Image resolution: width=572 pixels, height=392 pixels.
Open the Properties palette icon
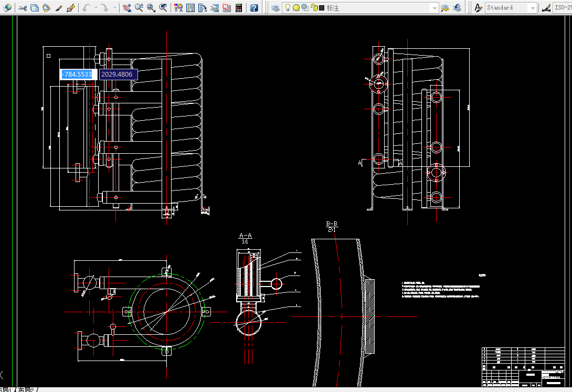click(178, 8)
